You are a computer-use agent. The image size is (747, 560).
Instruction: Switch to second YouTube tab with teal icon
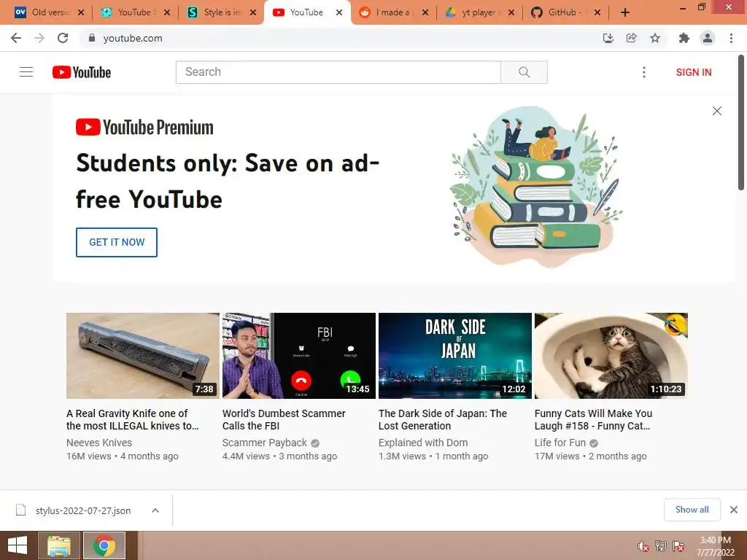(134, 12)
